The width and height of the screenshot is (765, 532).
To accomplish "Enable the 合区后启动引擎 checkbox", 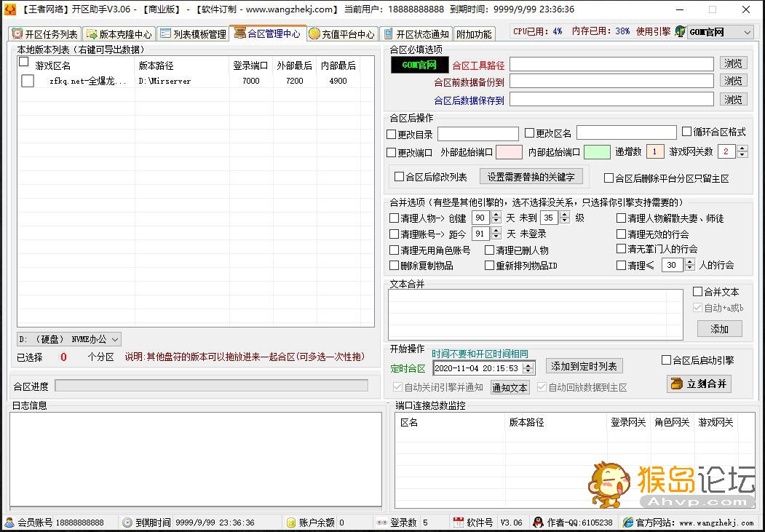I will click(x=667, y=360).
